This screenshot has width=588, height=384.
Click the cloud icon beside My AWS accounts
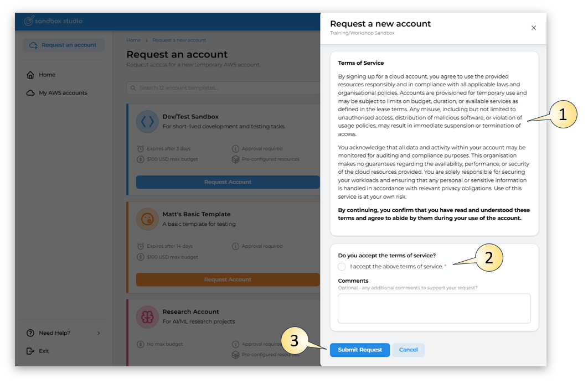click(30, 93)
